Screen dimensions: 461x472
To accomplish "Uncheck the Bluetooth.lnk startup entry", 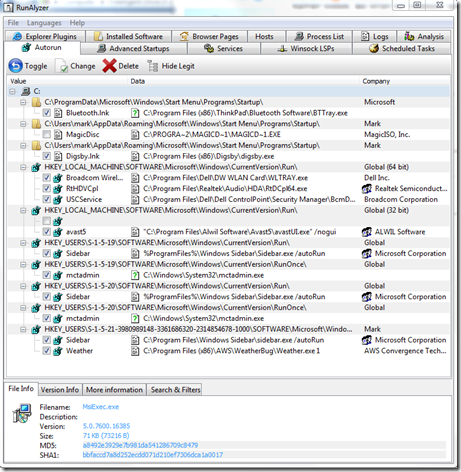I will tap(47, 113).
